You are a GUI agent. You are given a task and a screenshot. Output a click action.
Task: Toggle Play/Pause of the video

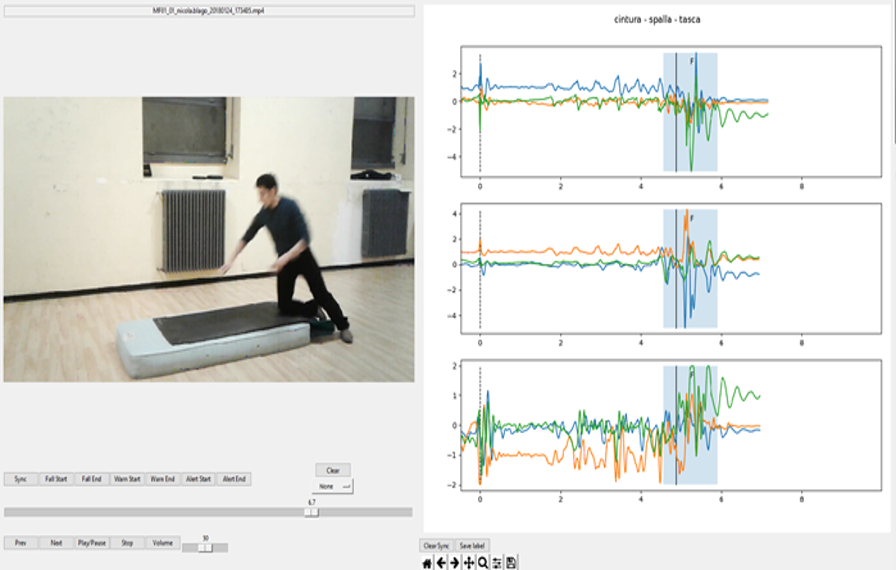(x=91, y=543)
